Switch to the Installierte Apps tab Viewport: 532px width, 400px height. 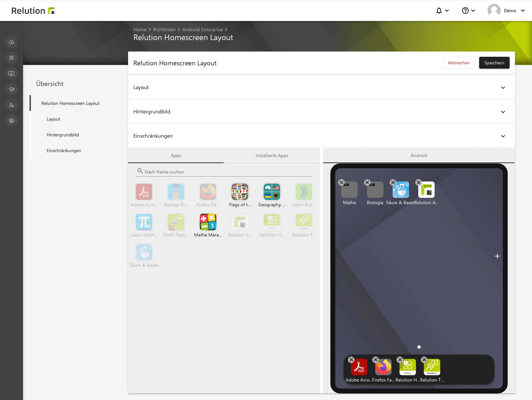(x=272, y=156)
